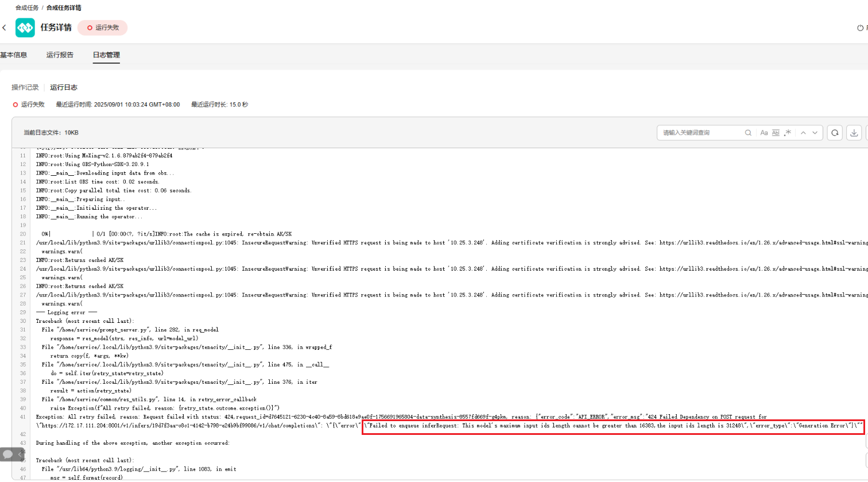Toggle whole-word match search option
Image resolution: width=868 pixels, height=482 pixels.
click(776, 133)
